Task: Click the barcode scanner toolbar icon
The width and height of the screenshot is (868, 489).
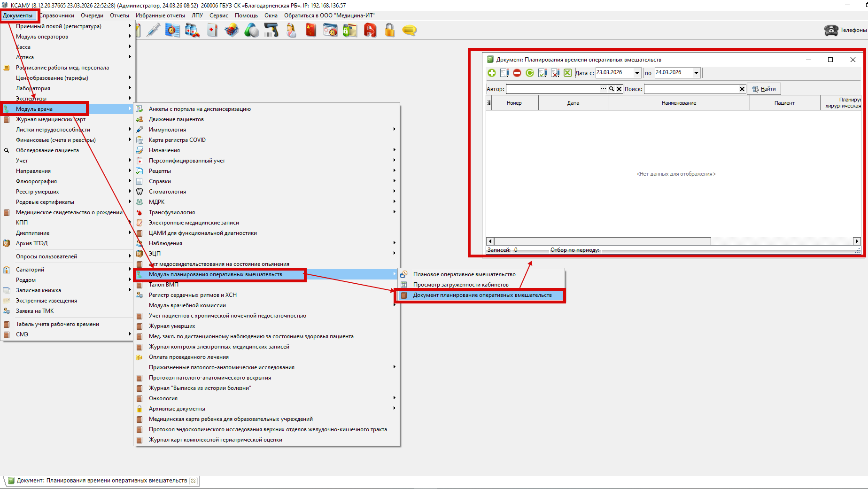Action: (x=271, y=31)
